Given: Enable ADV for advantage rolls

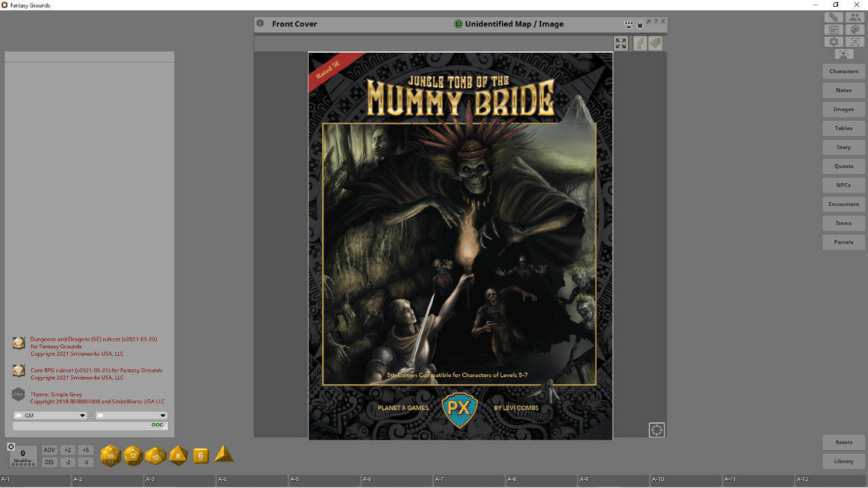Looking at the screenshot, I should (49, 449).
